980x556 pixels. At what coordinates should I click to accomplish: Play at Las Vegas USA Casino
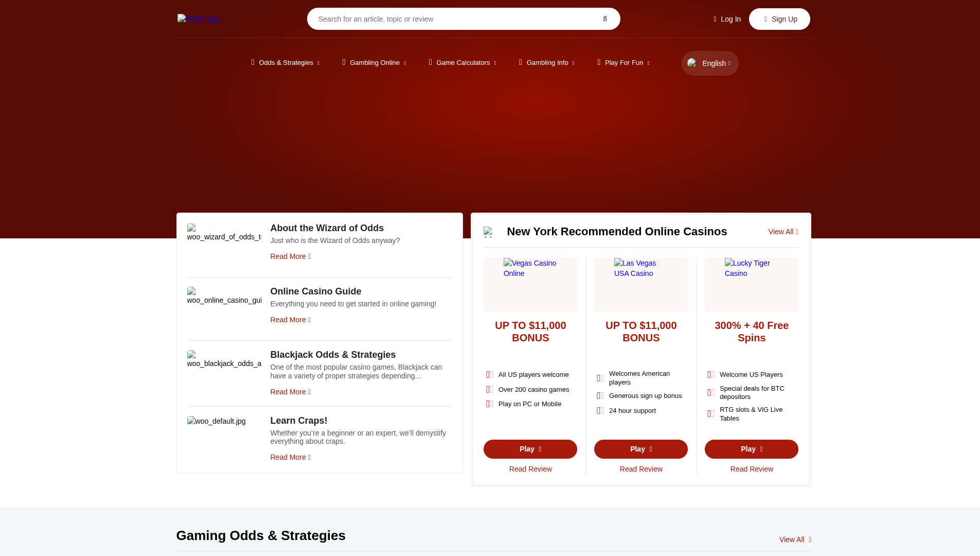pyautogui.click(x=641, y=449)
